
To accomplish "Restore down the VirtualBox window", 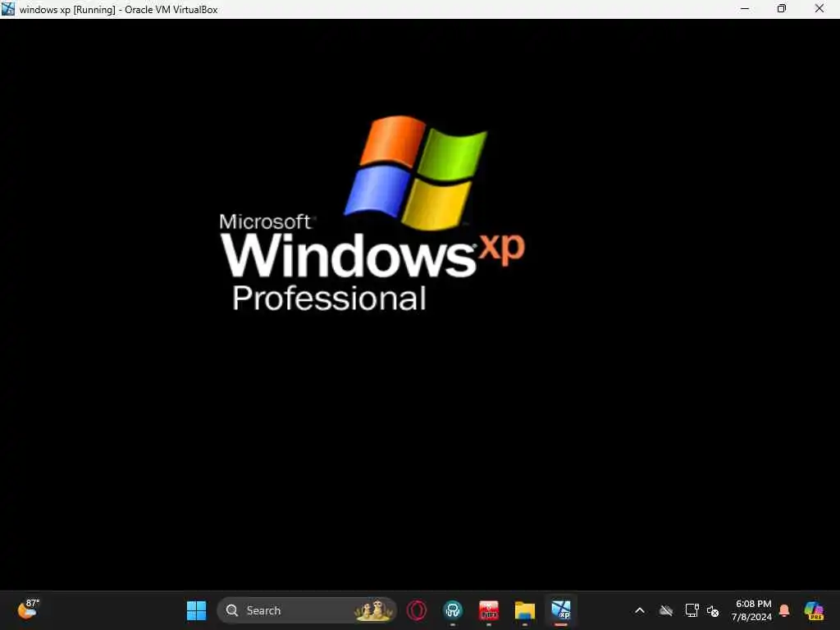I will [782, 8].
